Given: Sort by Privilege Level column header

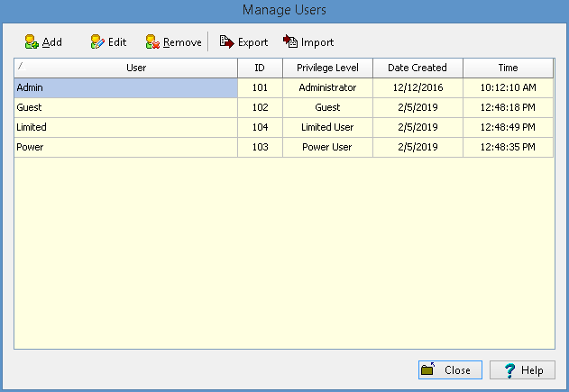Looking at the screenshot, I should [327, 68].
